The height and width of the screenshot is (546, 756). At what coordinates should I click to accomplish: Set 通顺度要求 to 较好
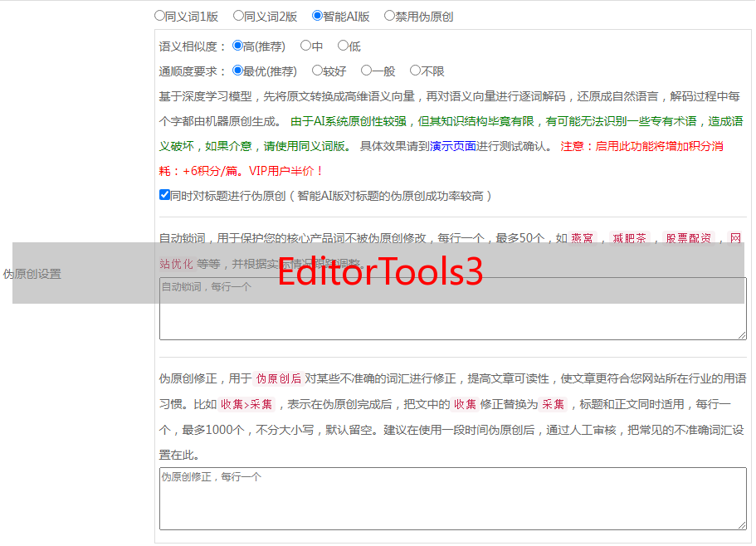(317, 71)
